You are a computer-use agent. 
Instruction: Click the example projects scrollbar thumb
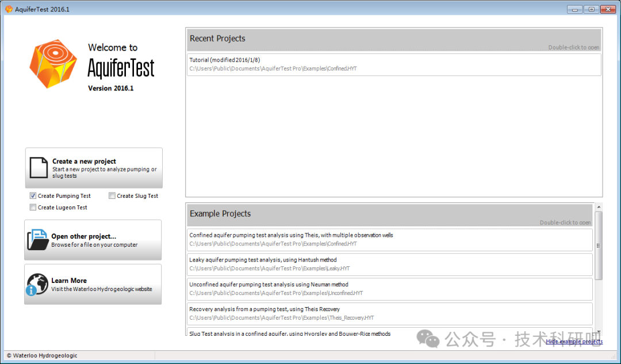[599, 246]
